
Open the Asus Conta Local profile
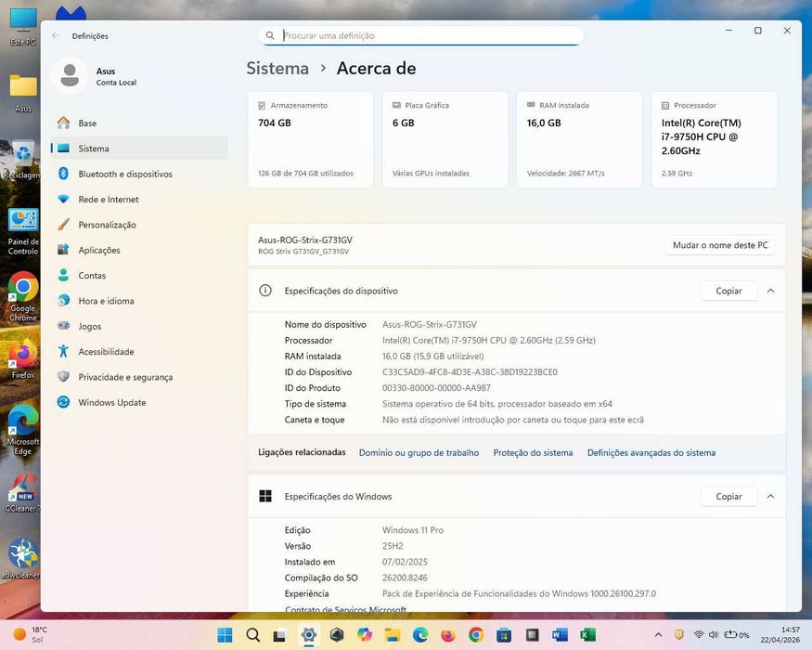pyautogui.click(x=96, y=76)
